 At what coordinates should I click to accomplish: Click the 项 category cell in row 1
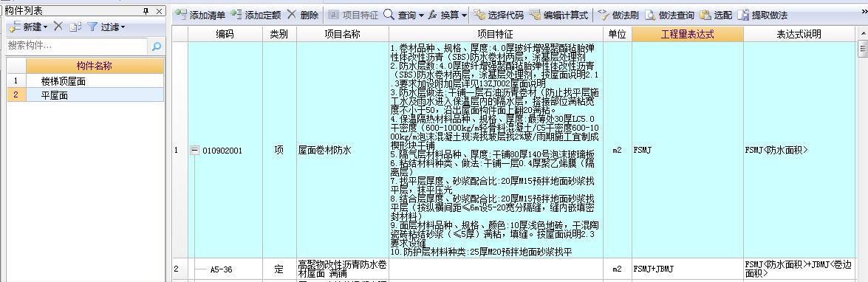(x=279, y=150)
